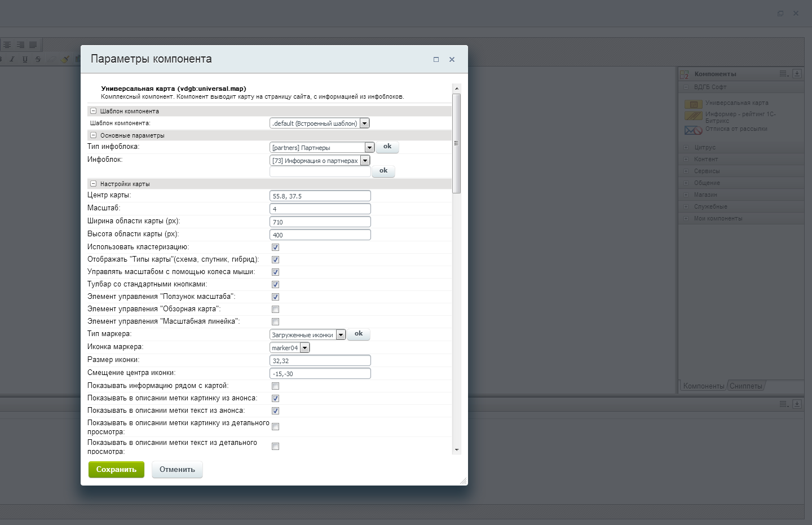Expand Сервисы group in components panel
Viewport: 812px width, 525px height.
tap(686, 171)
